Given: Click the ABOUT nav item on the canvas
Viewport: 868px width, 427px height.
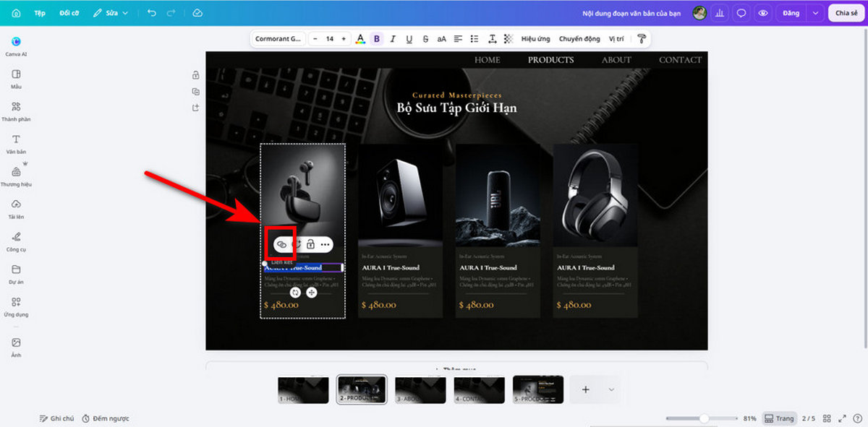Looking at the screenshot, I should [616, 60].
